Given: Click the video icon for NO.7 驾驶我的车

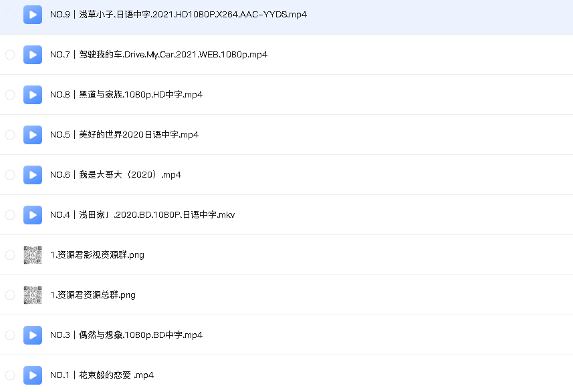Looking at the screenshot, I should pos(33,55).
